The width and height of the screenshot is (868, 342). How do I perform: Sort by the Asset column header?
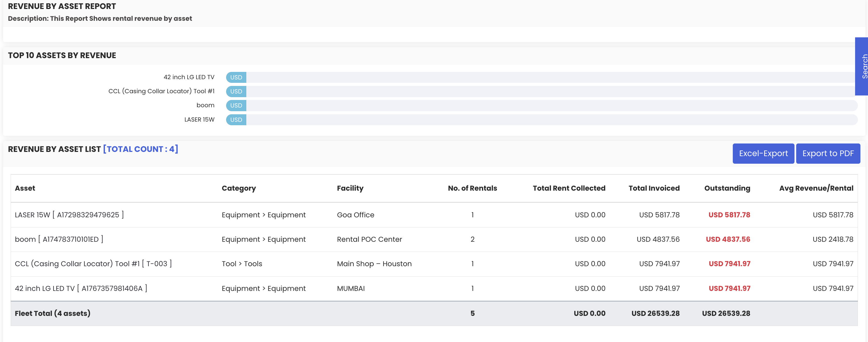coord(25,188)
